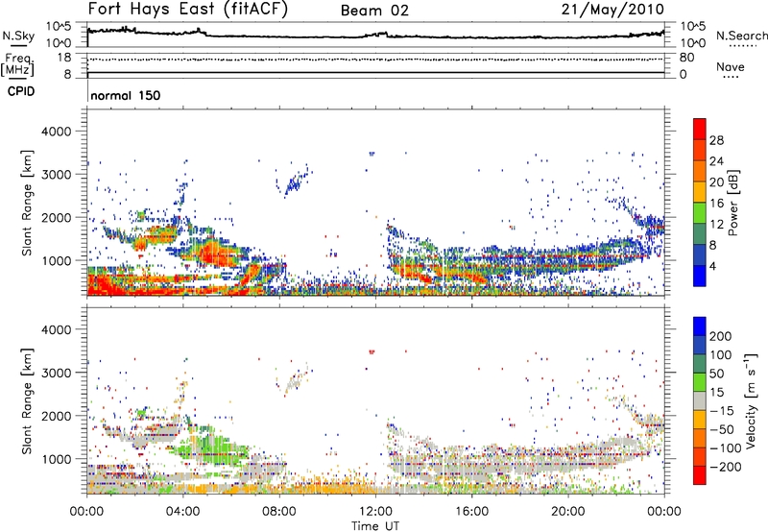Click the '24' tick label on Power colorbar
The width and height of the screenshot is (768, 532).
716,161
